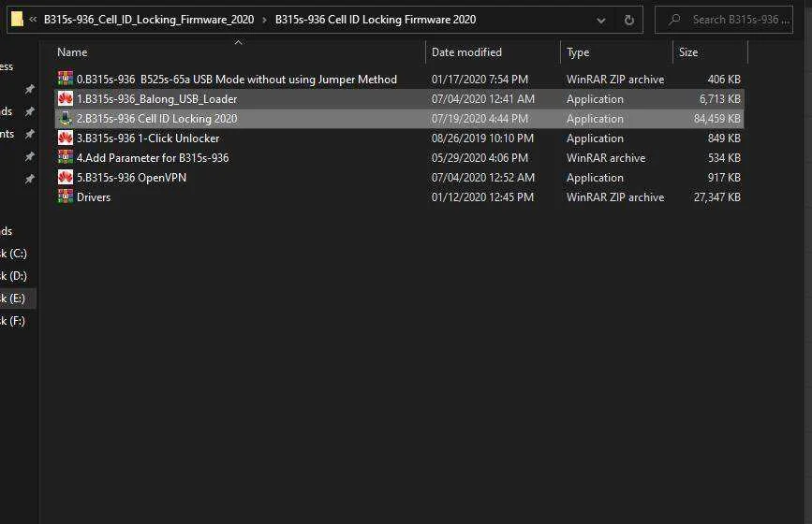The height and width of the screenshot is (524, 812).
Task: Click the Huawei icon of 3.B315s-936 1-Click Unlocker
Action: click(x=66, y=138)
